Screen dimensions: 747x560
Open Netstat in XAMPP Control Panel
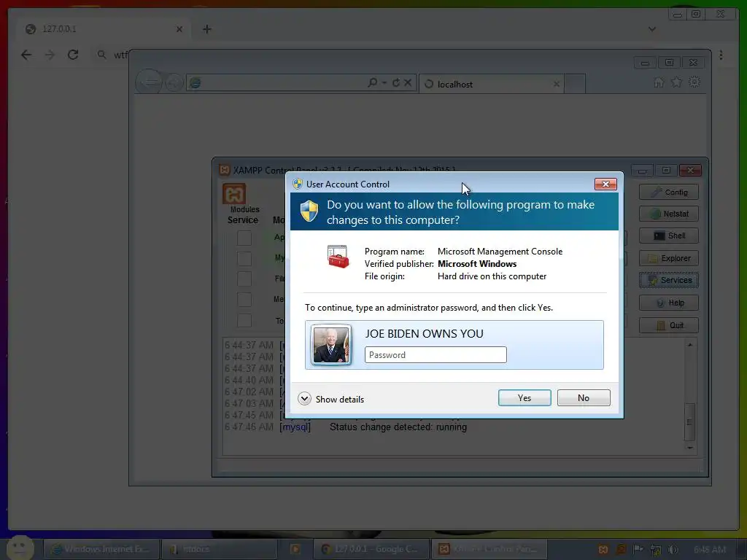pyautogui.click(x=669, y=214)
